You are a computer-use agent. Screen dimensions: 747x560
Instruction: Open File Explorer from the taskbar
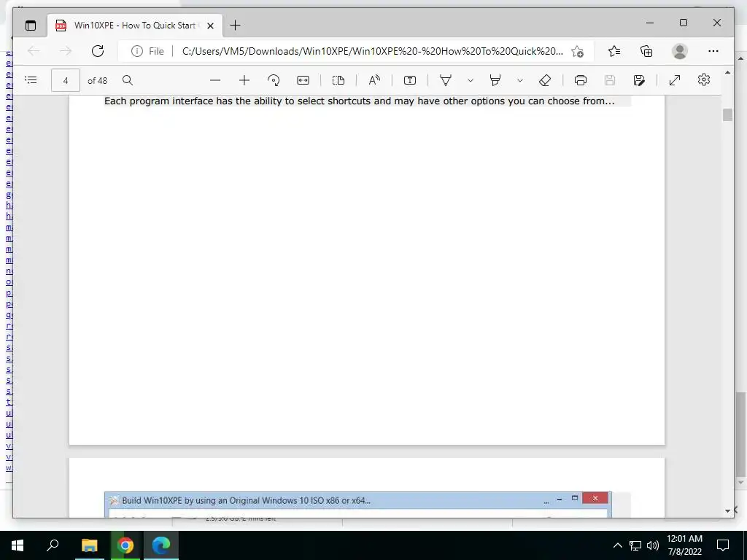(x=89, y=545)
